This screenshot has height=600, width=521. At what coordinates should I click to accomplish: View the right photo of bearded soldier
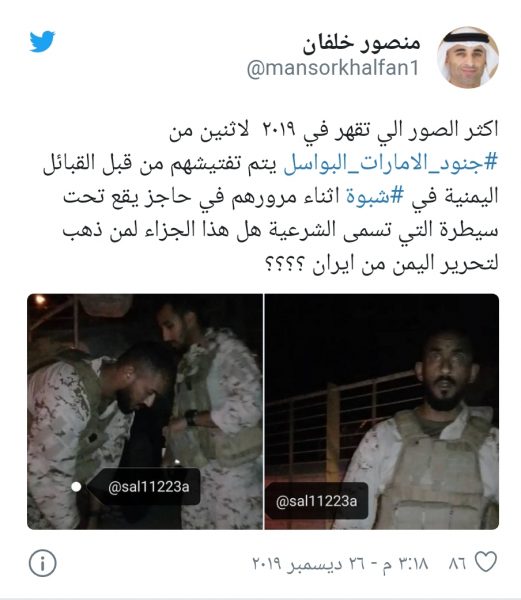382,411
